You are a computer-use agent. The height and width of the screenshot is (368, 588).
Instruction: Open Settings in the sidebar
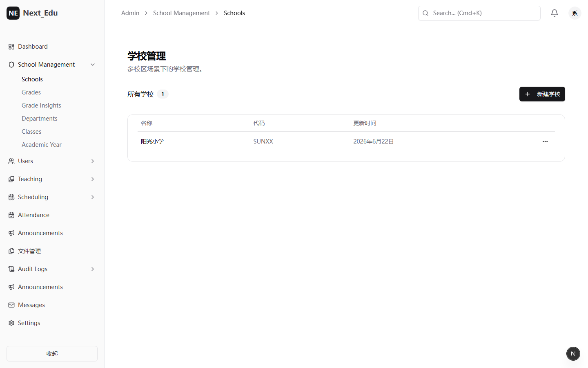tap(52, 323)
